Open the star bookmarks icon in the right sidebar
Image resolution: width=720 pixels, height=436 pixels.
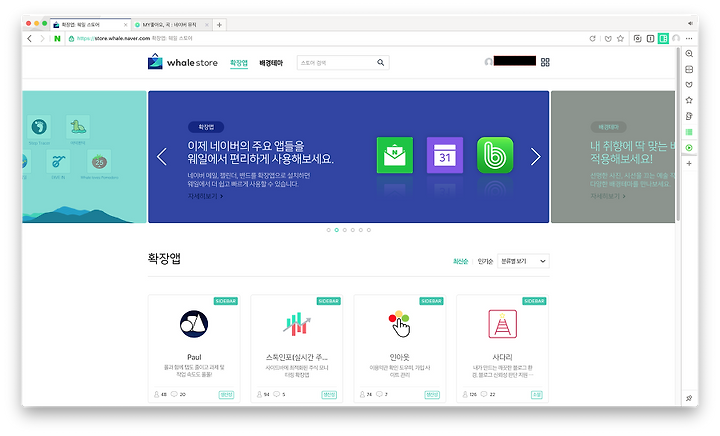(689, 100)
